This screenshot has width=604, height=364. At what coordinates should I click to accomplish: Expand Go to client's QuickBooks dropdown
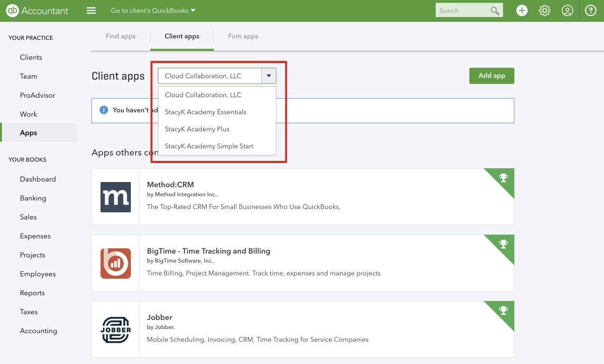pos(153,10)
